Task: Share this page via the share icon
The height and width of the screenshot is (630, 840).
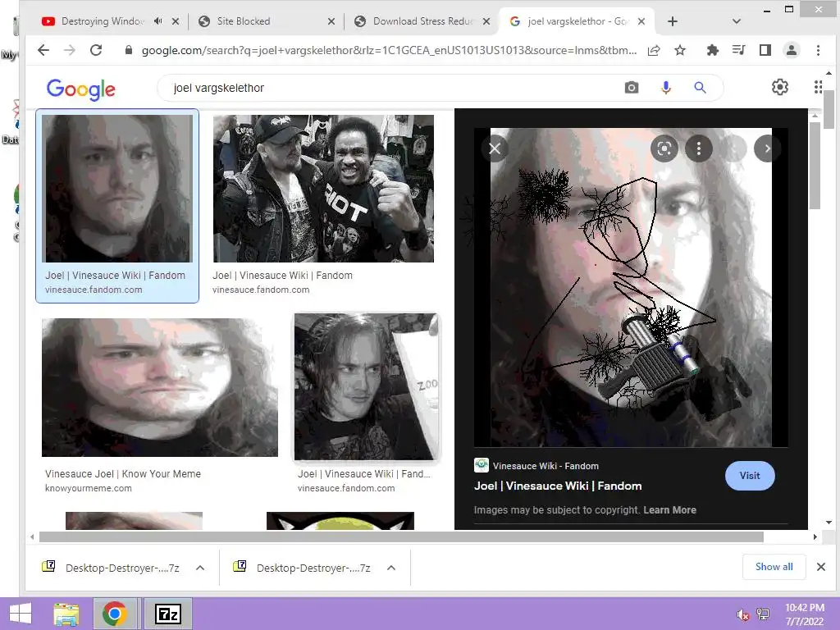Action: pyautogui.click(x=654, y=50)
